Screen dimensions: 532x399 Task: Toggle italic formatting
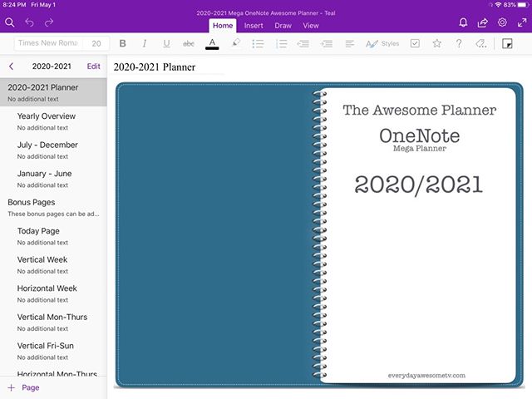pos(145,43)
